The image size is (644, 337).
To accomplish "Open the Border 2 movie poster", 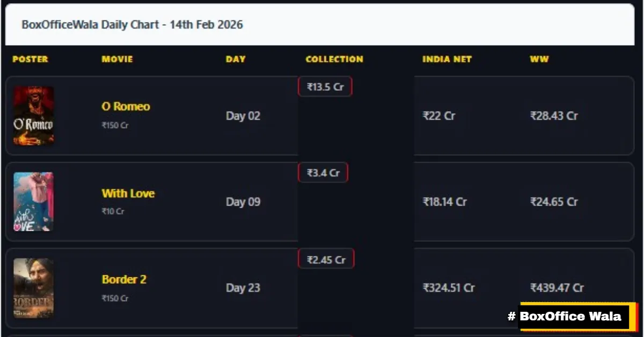I will click(33, 288).
